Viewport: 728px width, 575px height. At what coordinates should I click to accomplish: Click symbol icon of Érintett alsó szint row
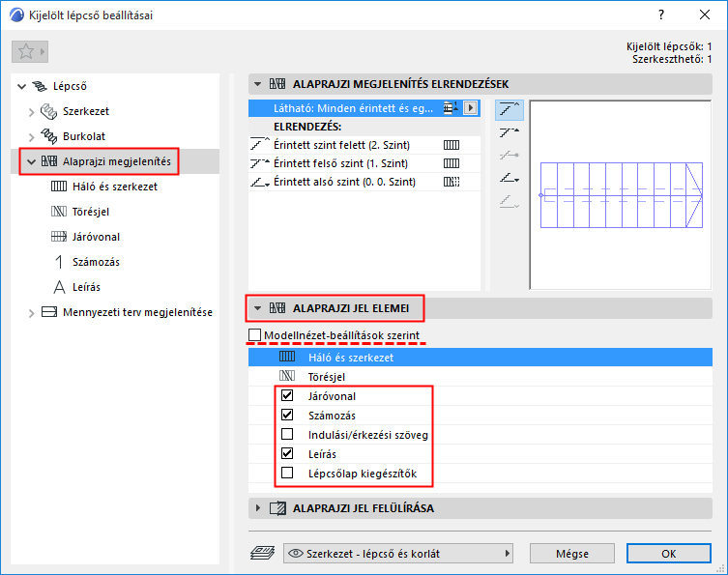[x=451, y=182]
